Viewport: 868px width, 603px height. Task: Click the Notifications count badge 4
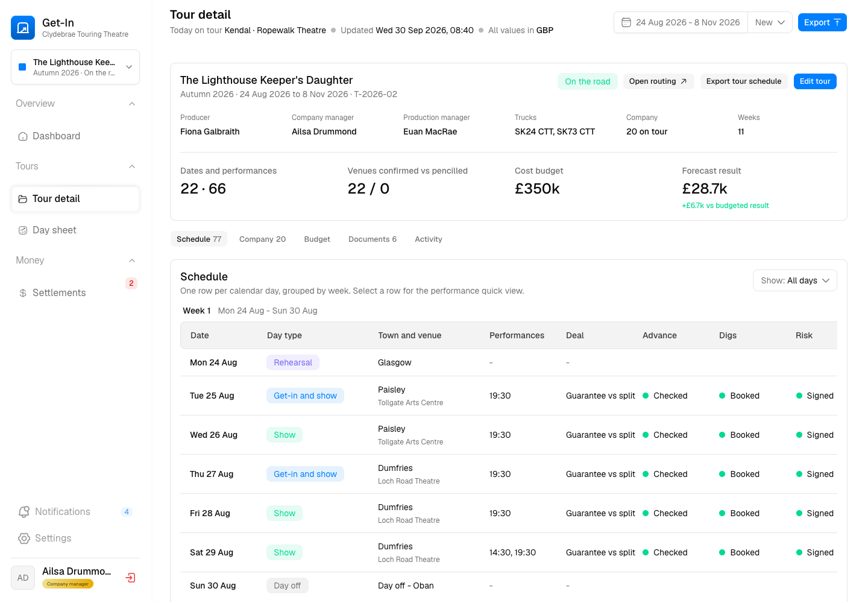pos(127,512)
